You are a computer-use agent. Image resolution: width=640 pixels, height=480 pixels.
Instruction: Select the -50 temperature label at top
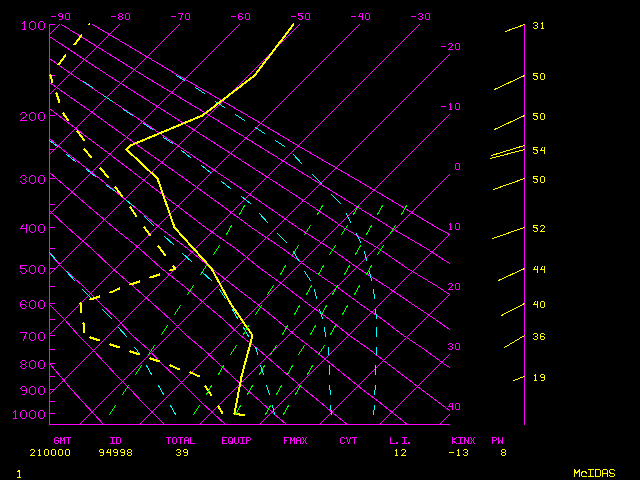pos(299,17)
